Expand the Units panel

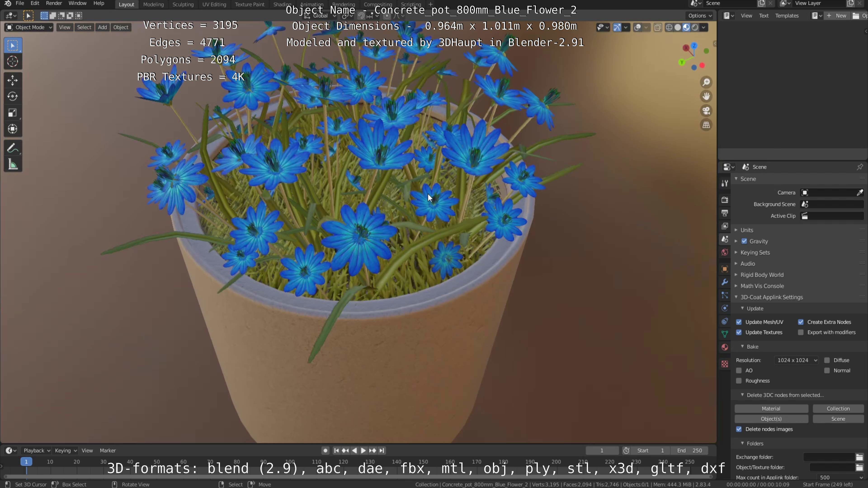point(747,230)
